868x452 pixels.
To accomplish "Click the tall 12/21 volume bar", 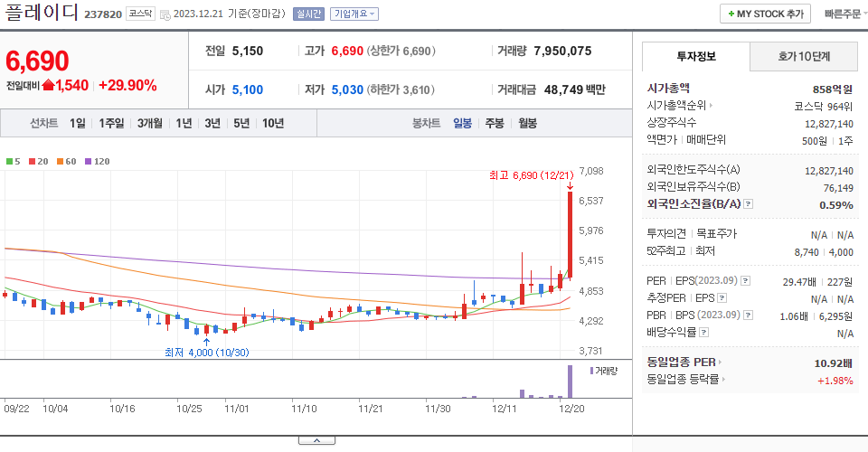I will [570, 381].
